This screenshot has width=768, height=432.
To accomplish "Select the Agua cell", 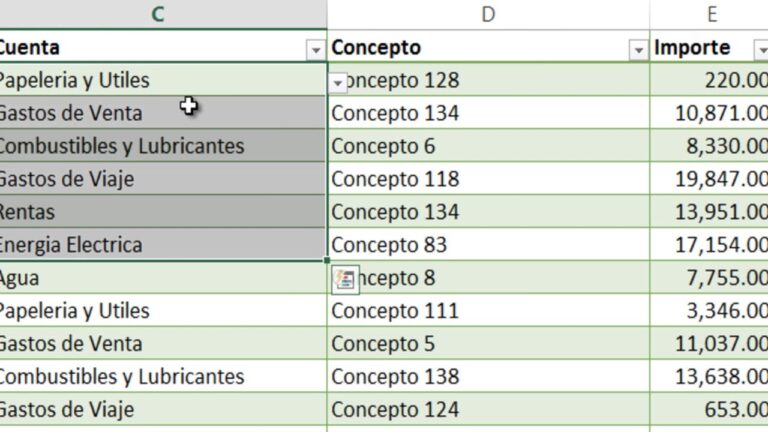I will click(x=163, y=278).
